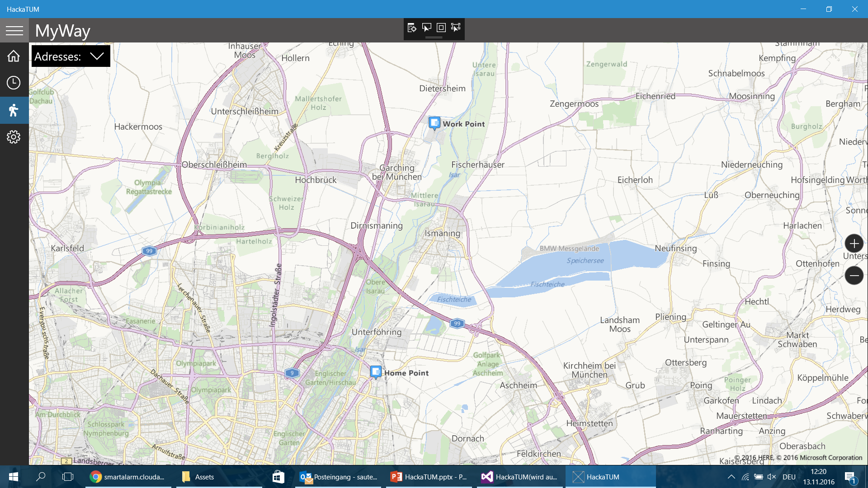The image size is (868, 488).
Task: Click Go to Live Visual Tree icon
Action: tap(411, 28)
